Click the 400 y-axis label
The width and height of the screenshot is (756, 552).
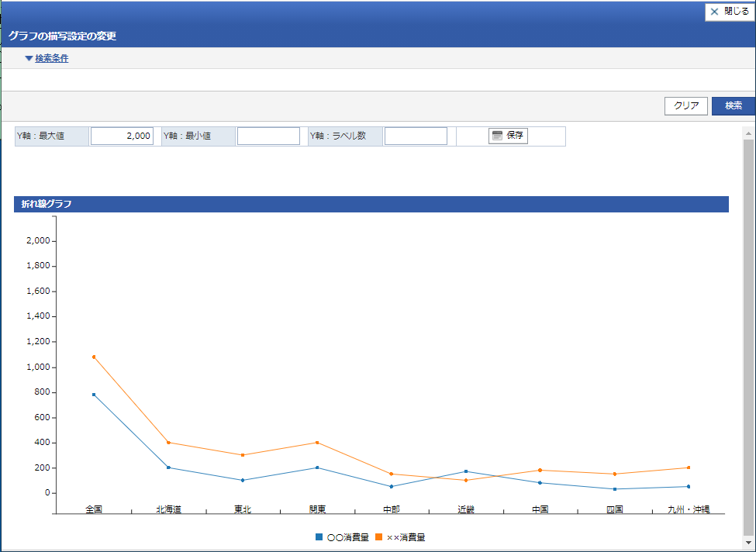pos(43,442)
